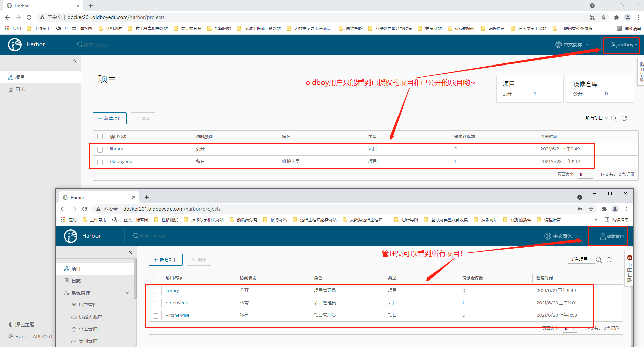
Task: Select the yinzhengjie project checkbox
Action: pos(156,316)
